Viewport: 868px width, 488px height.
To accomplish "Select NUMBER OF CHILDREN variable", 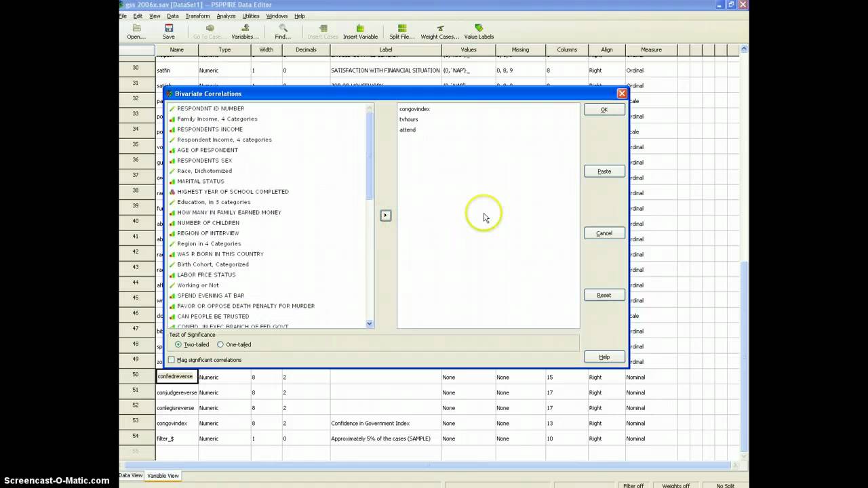I will pos(208,223).
